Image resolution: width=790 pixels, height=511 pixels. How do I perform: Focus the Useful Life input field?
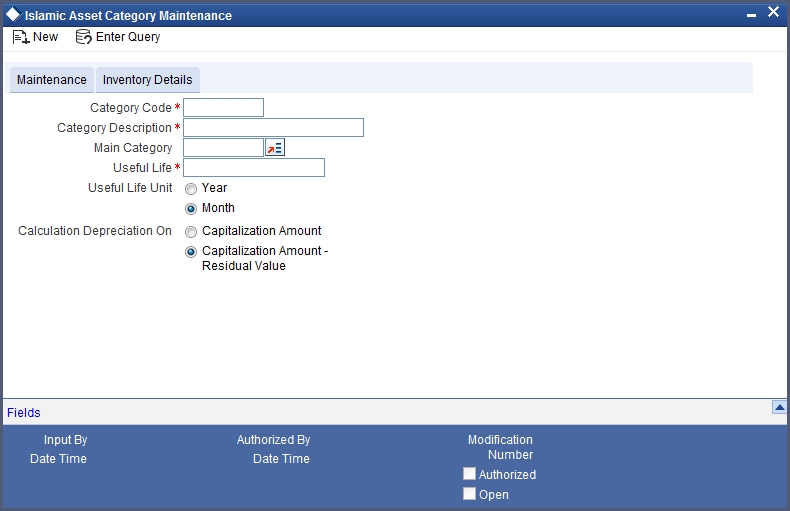coord(254,167)
